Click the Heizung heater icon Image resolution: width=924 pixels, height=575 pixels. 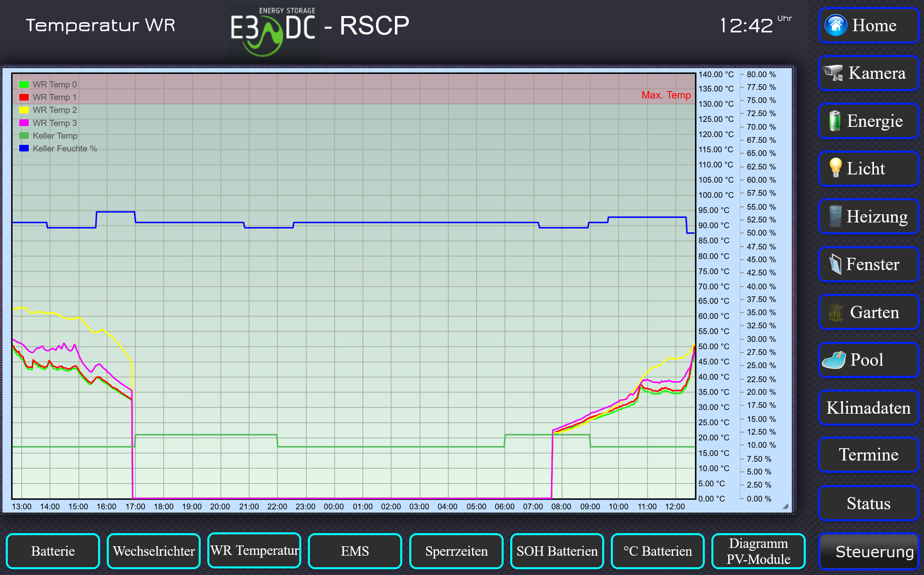[835, 216]
